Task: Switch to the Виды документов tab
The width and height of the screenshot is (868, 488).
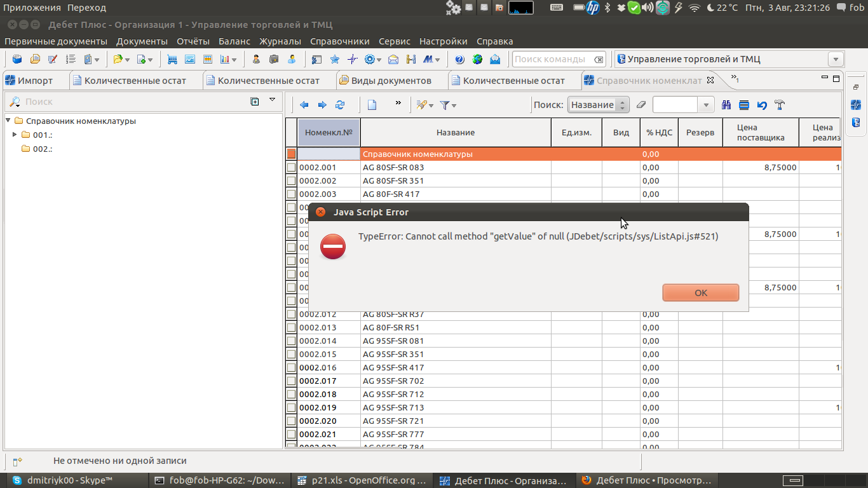Action: point(391,81)
